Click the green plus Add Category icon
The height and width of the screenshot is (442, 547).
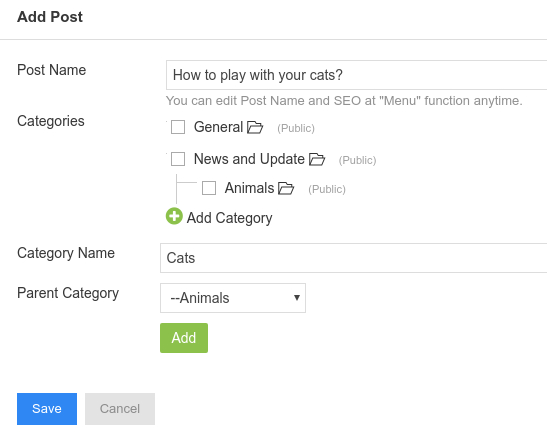pos(174,216)
